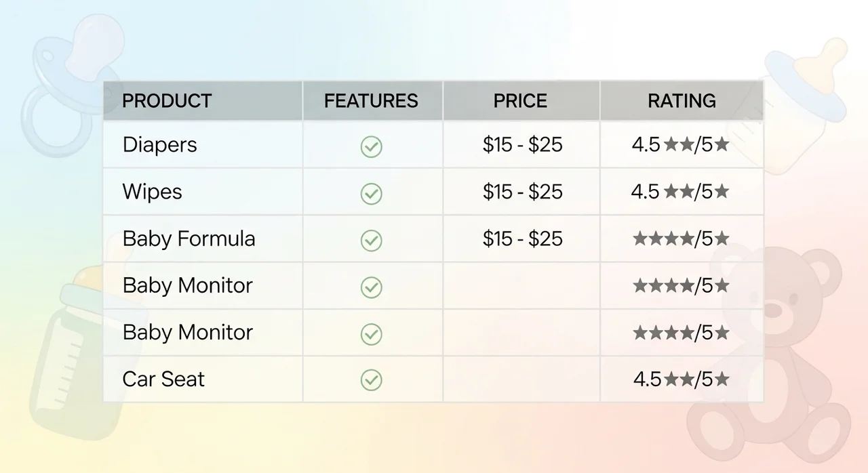
Task: Click the Car Seat rating 4.5 stars
Action: 681,379
